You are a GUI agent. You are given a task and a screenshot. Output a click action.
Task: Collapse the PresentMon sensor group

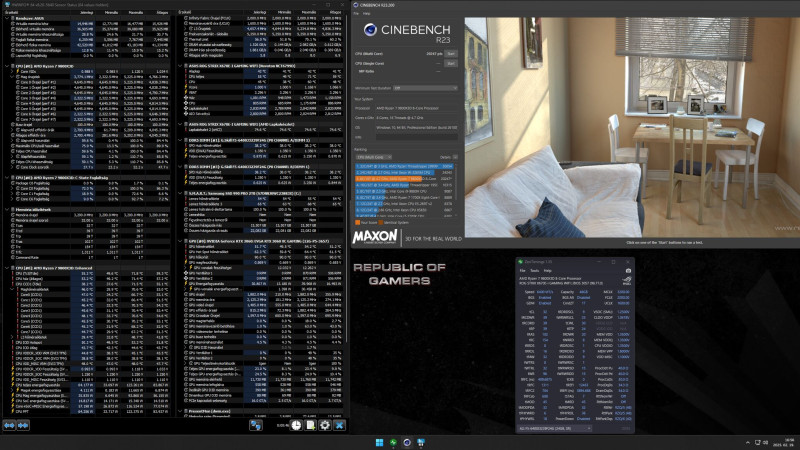pyautogui.click(x=180, y=411)
